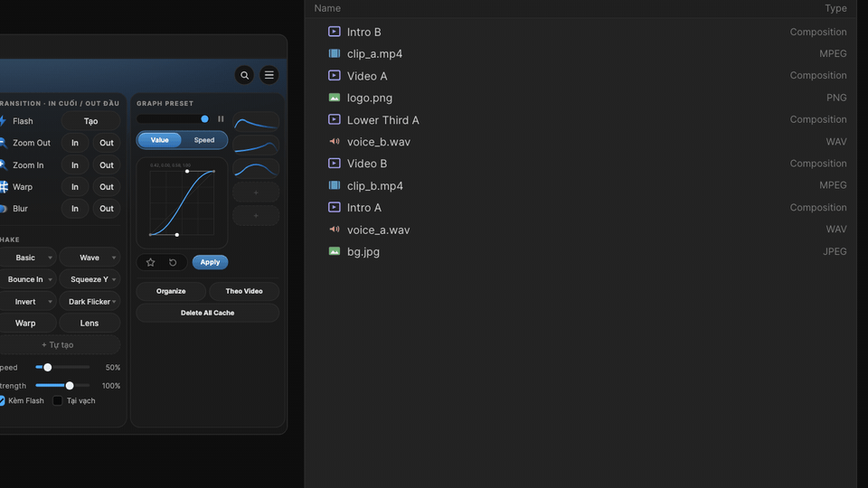This screenshot has height=488, width=868.
Task: Click Delete All Cache
Action: pyautogui.click(x=208, y=313)
